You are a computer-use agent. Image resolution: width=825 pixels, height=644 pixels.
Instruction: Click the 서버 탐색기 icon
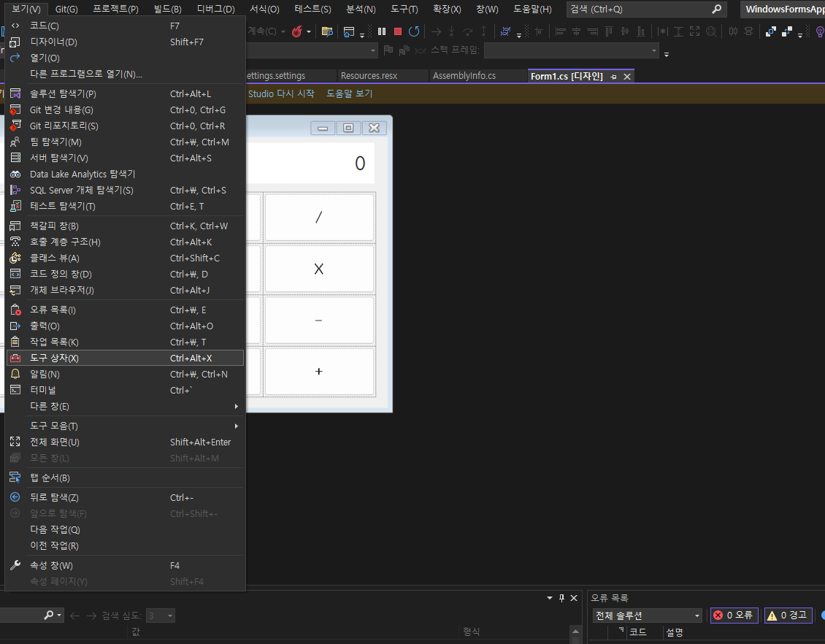15,158
